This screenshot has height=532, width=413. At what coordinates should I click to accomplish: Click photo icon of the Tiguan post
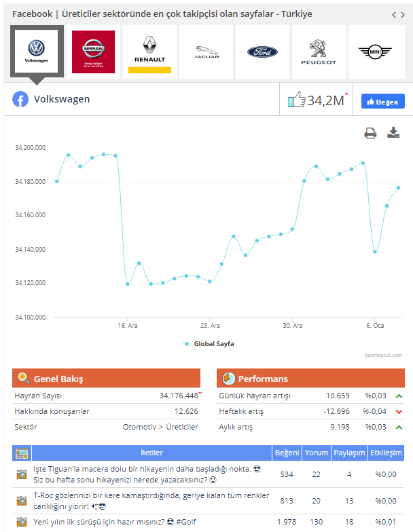point(22,474)
